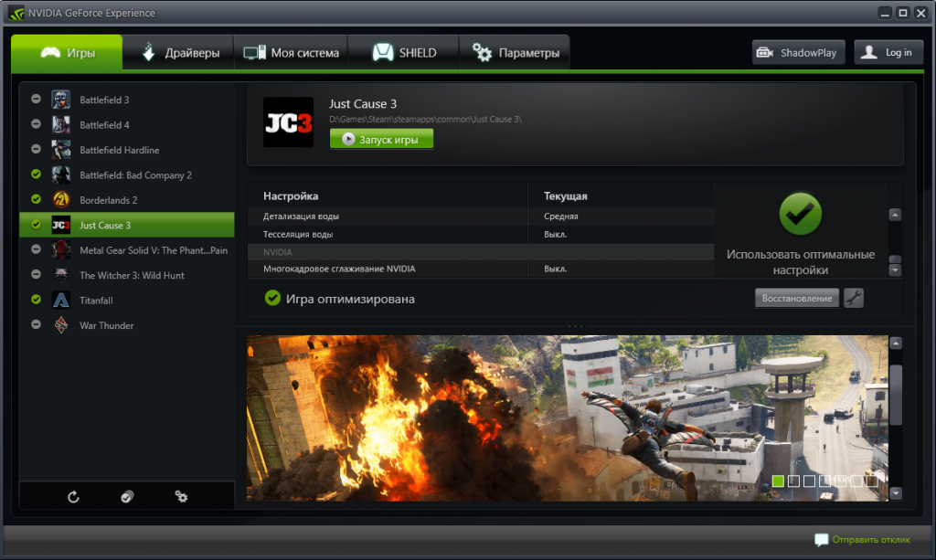The image size is (936, 560).
Task: Select Многокадровое сглаживание NVIDIA row
Action: click(x=481, y=269)
